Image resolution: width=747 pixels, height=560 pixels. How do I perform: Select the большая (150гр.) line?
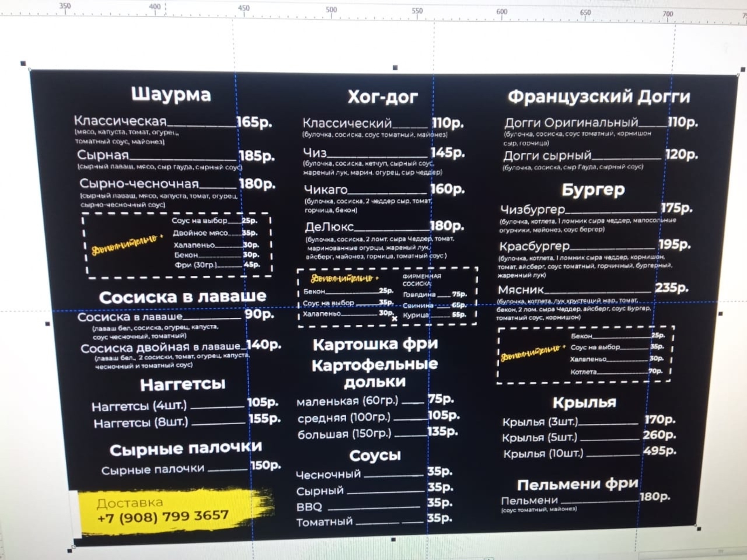click(x=378, y=433)
